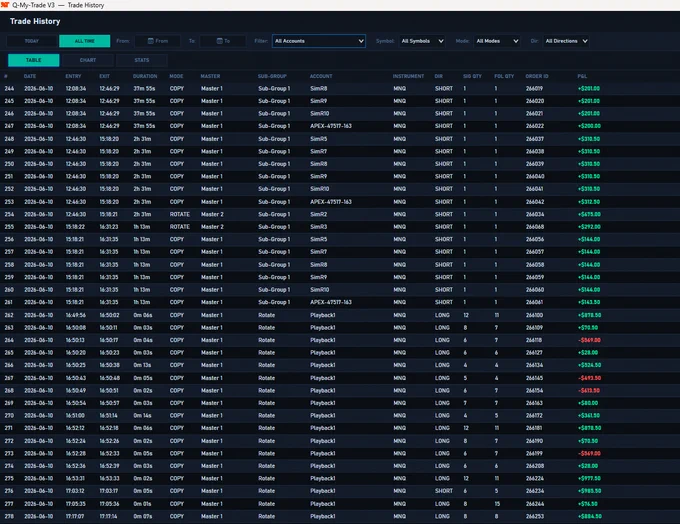Sort by the SUB-GROUP column header
This screenshot has height=524, width=680.
point(272,76)
